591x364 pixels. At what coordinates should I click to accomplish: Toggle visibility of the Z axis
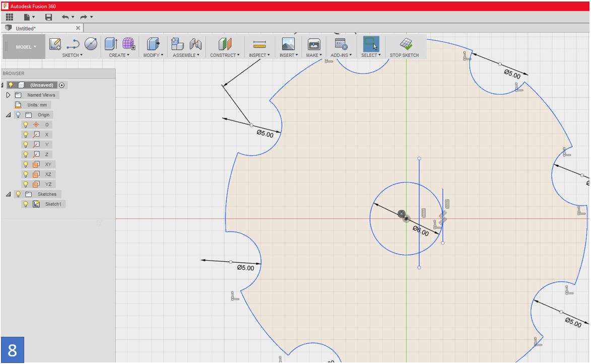click(x=26, y=155)
